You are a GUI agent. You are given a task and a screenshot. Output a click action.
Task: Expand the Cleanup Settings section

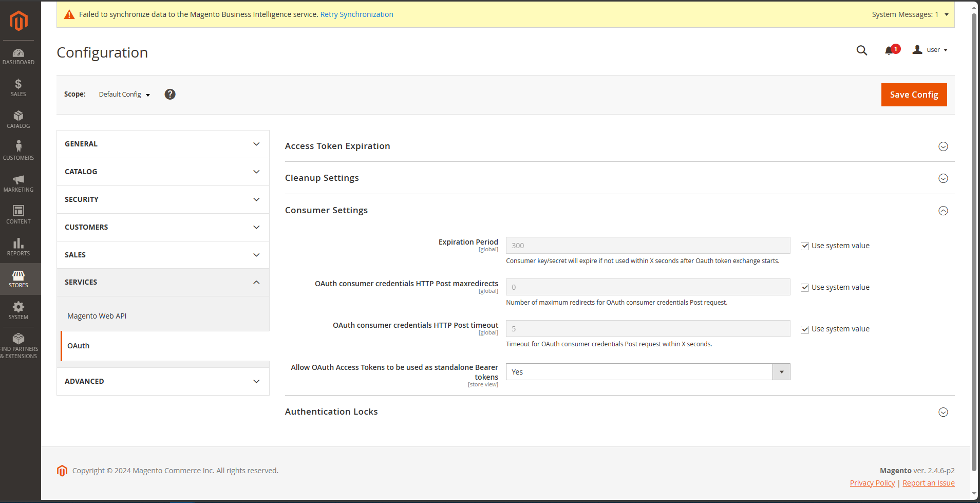[943, 178]
